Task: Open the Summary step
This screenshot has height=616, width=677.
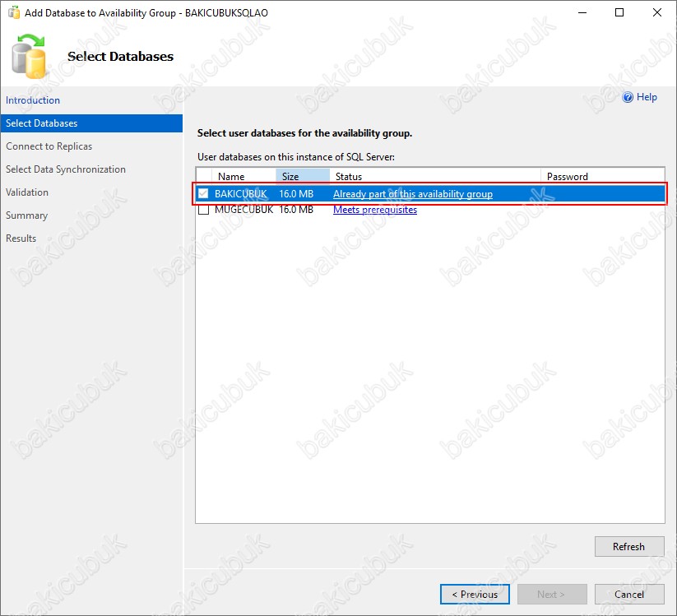Action: pos(26,215)
